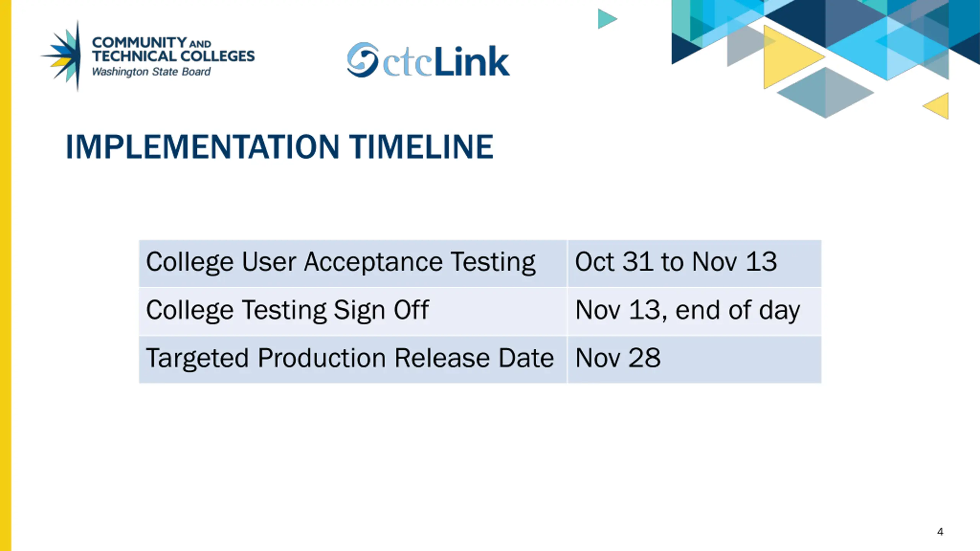
Task: Click the Nov 28 date cell
Action: (x=694, y=360)
